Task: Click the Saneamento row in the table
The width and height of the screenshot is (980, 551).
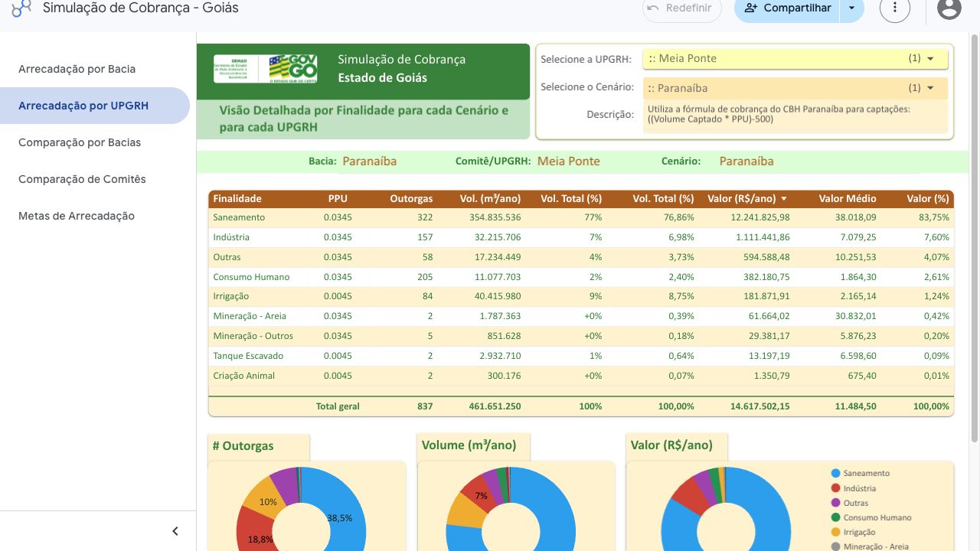Action: (581, 217)
